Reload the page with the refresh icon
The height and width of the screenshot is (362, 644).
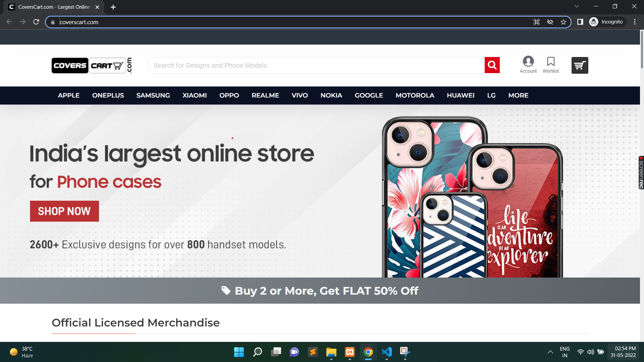[x=36, y=22]
